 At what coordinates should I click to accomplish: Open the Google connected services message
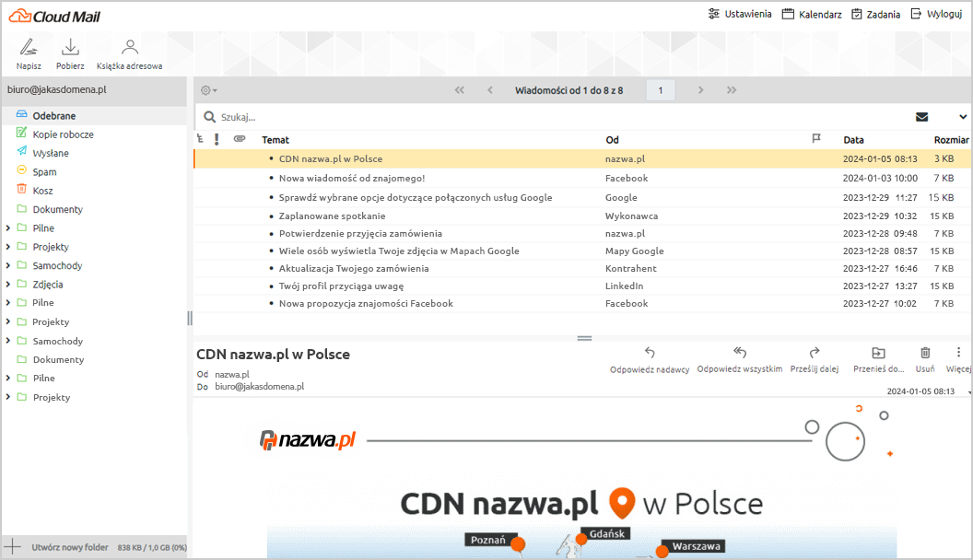(x=582, y=197)
